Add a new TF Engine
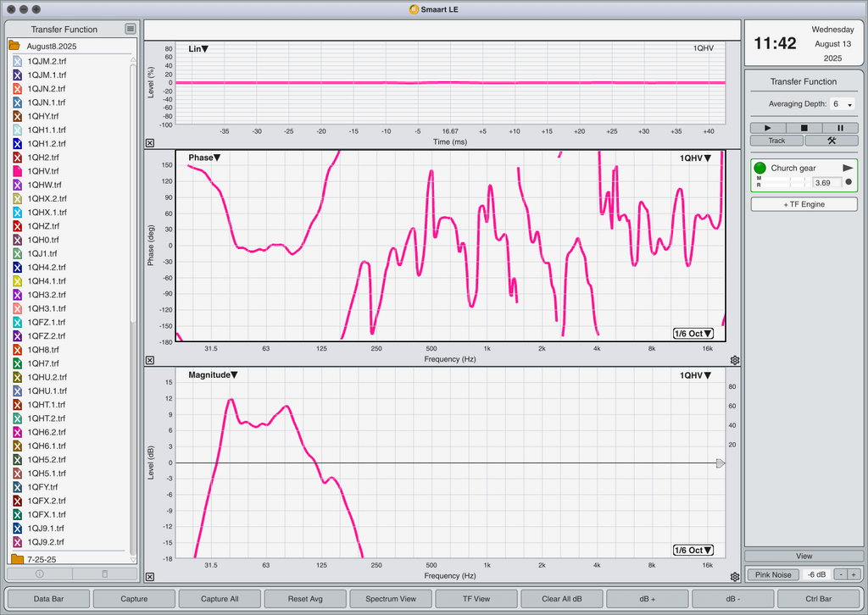Viewport: 868px width, 615px height. pos(804,204)
